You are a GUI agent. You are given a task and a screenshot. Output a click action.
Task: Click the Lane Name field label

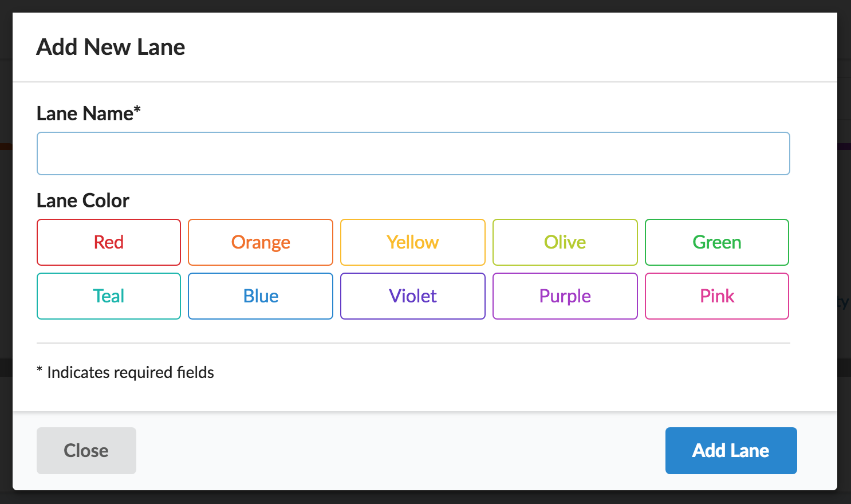(x=85, y=114)
